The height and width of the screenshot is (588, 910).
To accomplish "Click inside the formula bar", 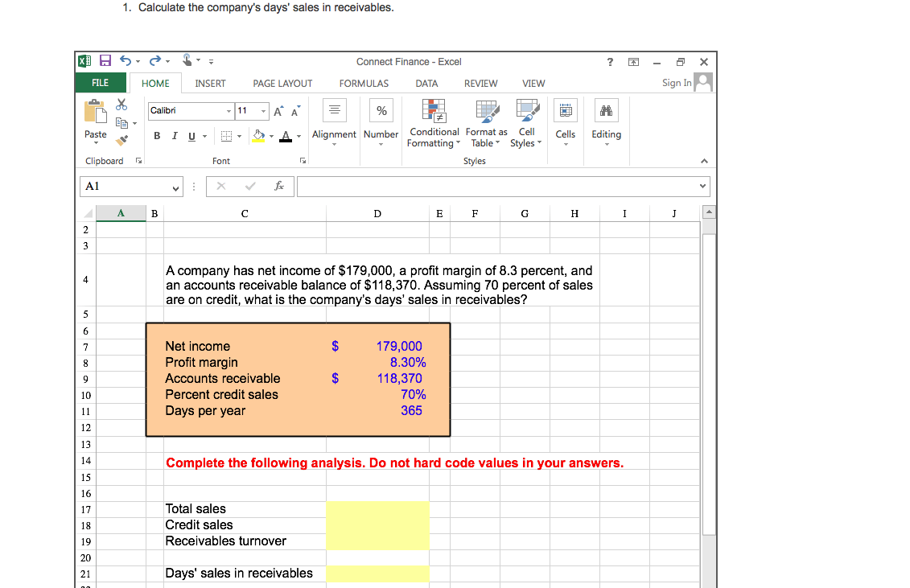I will (x=483, y=186).
